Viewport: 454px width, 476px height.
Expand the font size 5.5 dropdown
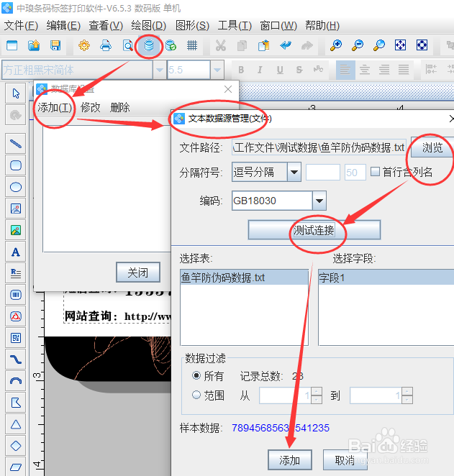pos(217,70)
